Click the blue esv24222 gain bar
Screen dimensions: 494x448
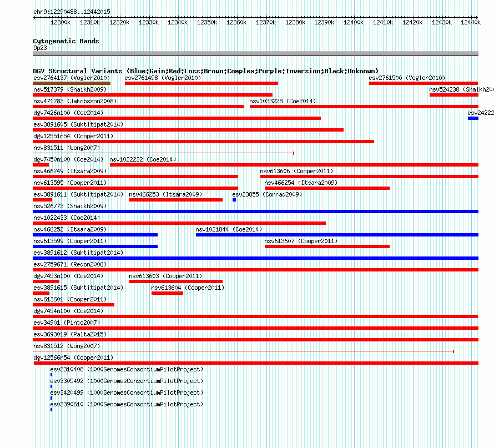[x=473, y=118]
